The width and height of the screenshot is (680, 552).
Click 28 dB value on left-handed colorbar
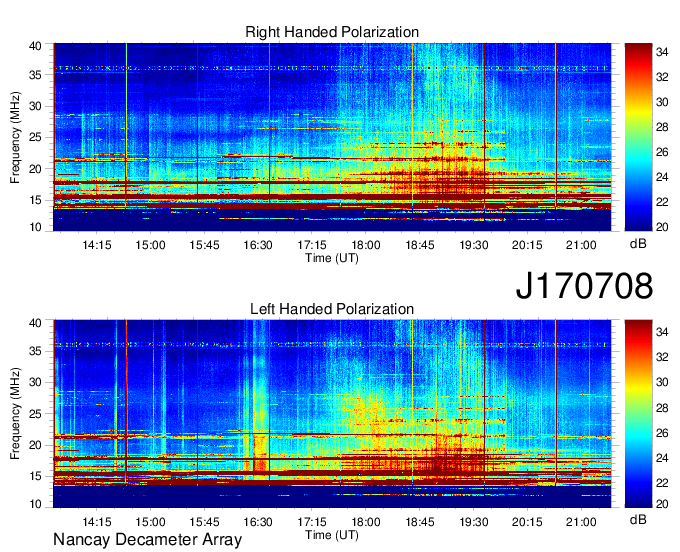pyautogui.click(x=662, y=408)
